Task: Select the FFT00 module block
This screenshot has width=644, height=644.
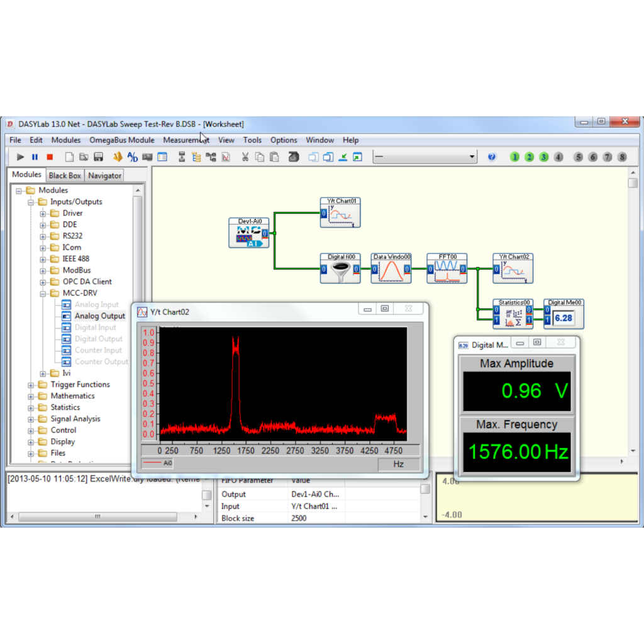Action: pos(447,269)
